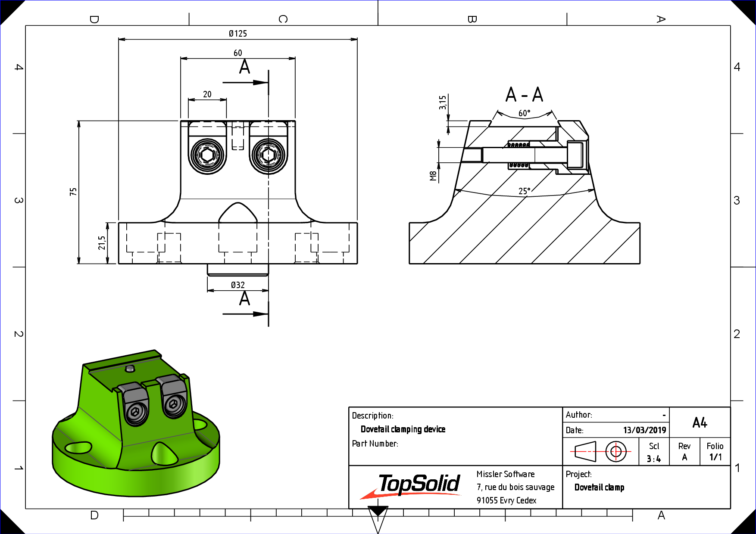Select the left hex socket screw in front view
The height and width of the screenshot is (534, 756).
(207, 156)
